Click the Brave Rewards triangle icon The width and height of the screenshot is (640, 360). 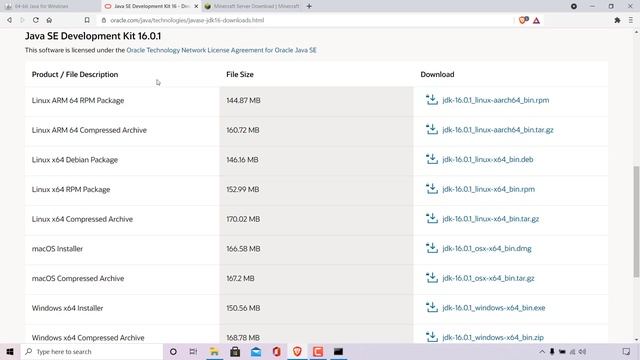[x=536, y=20]
